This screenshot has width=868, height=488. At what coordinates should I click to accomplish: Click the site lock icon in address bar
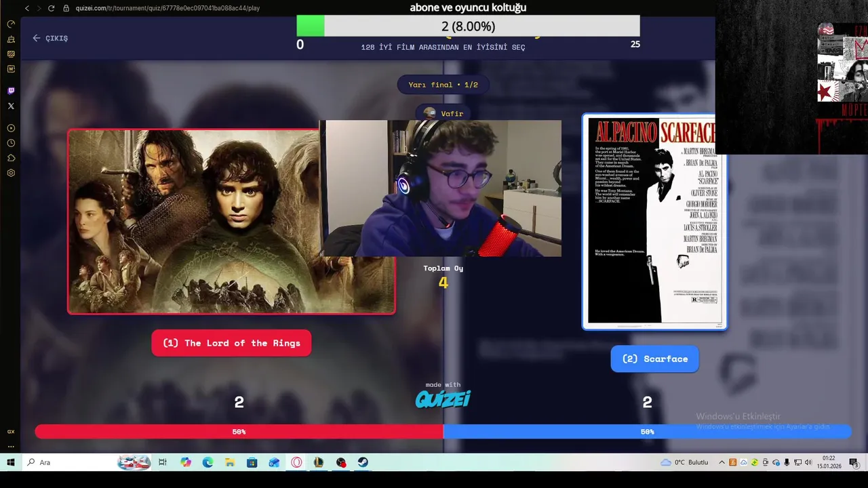pos(66,8)
